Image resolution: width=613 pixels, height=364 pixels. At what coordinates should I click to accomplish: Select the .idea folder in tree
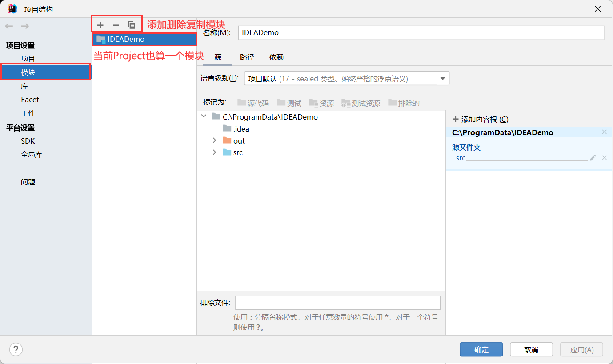click(236, 129)
